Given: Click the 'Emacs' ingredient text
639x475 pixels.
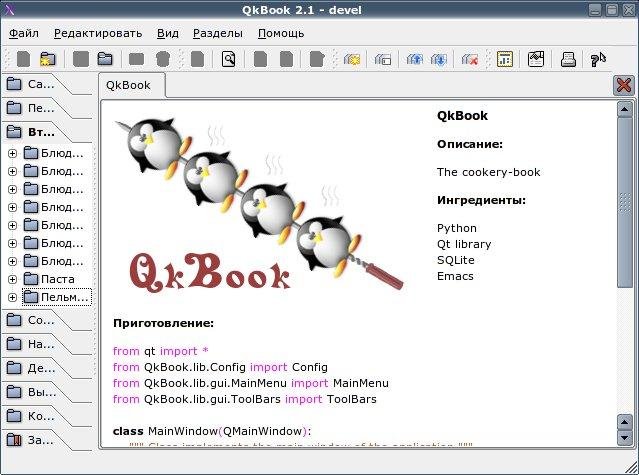Looking at the screenshot, I should (455, 276).
